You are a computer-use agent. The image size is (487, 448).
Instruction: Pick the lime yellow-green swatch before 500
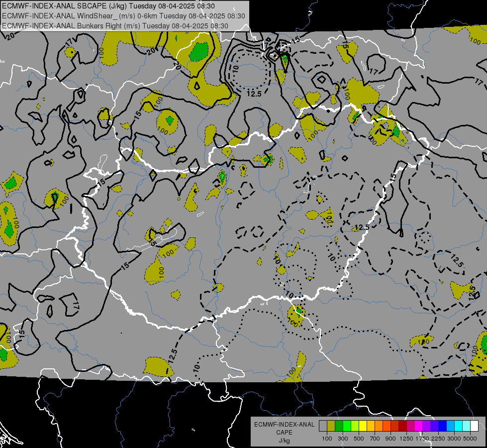click(355, 426)
